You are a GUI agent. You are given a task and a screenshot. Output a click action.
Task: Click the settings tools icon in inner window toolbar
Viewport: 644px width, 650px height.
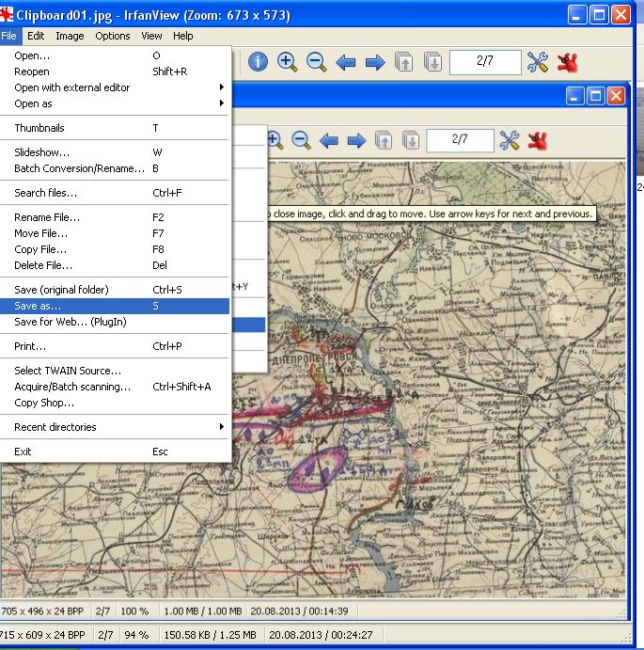coord(509,141)
